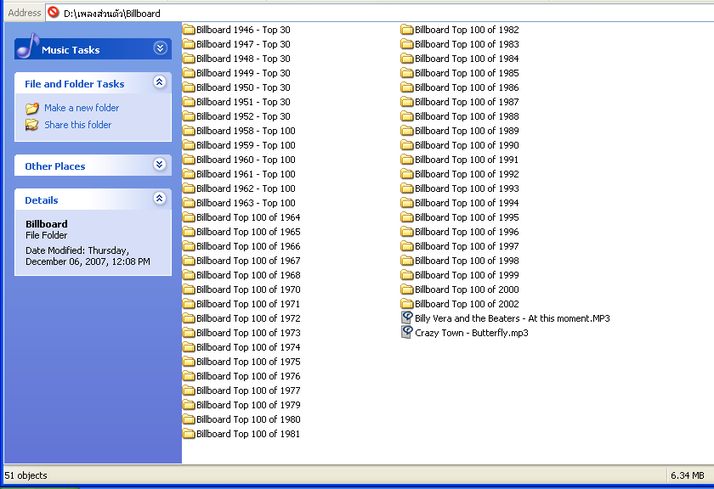Select text Billboard Top 100 of 1991

coord(467,160)
